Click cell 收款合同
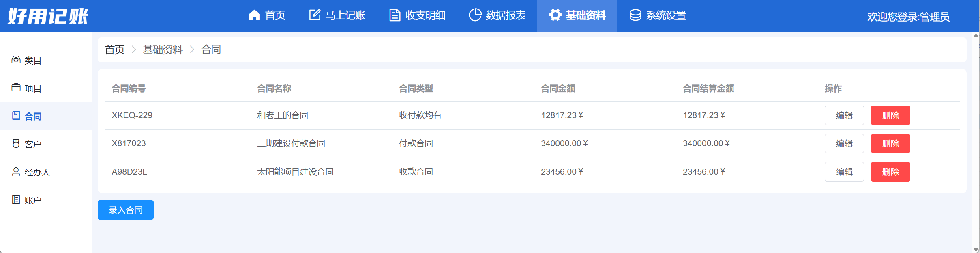Screen dimensions: 980x253 [416, 172]
